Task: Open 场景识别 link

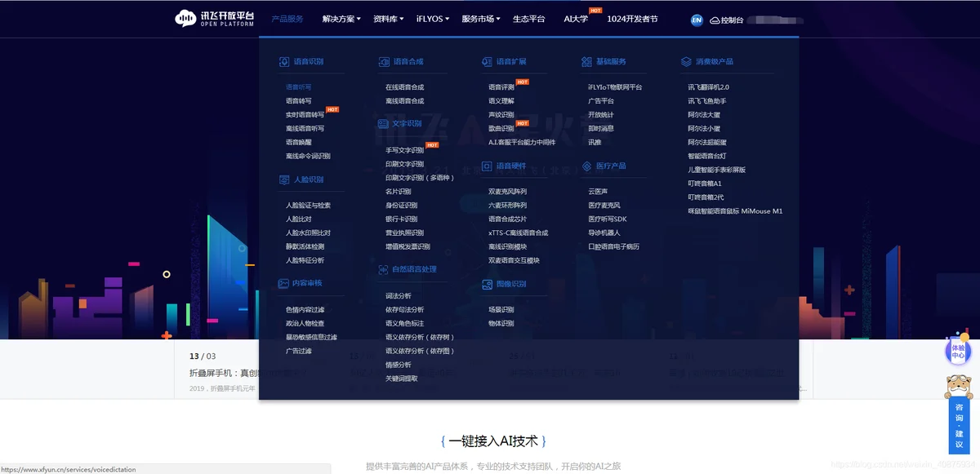Action: [501, 310]
